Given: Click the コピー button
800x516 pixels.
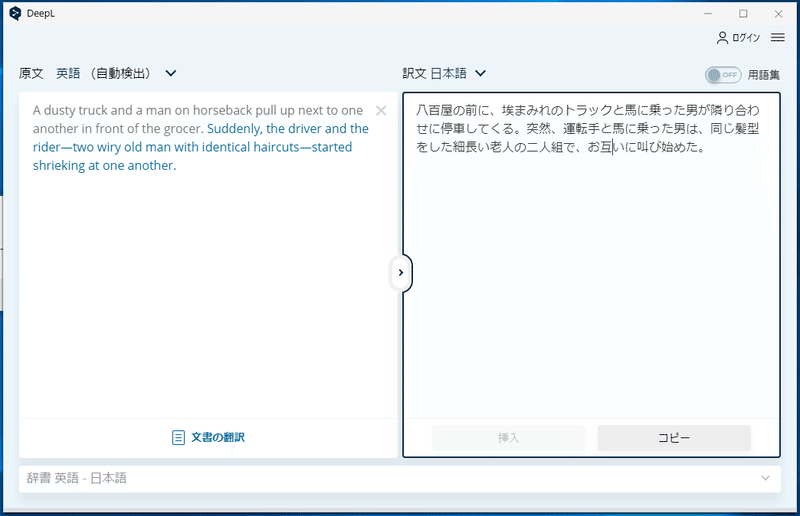Looking at the screenshot, I should click(674, 438).
